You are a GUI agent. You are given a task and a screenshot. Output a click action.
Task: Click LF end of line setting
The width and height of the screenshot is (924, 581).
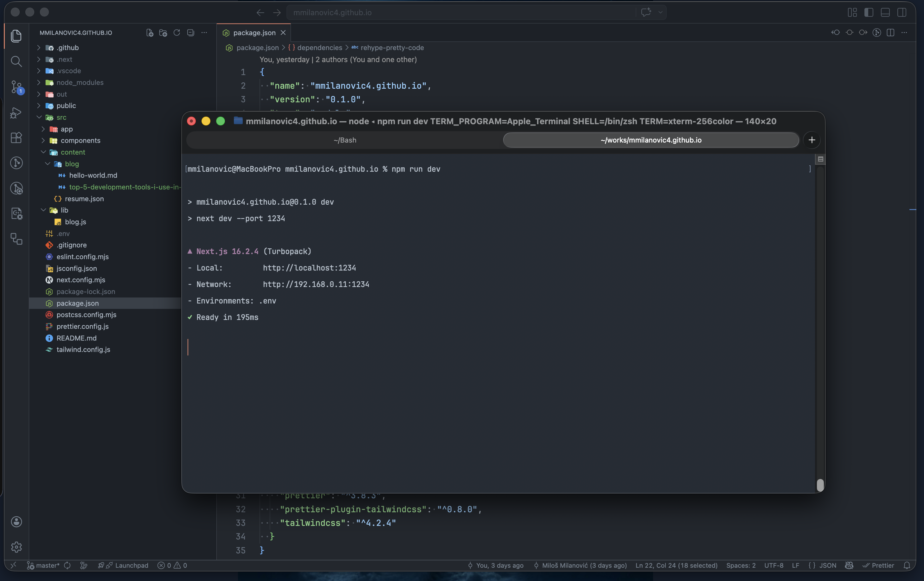[x=795, y=565]
